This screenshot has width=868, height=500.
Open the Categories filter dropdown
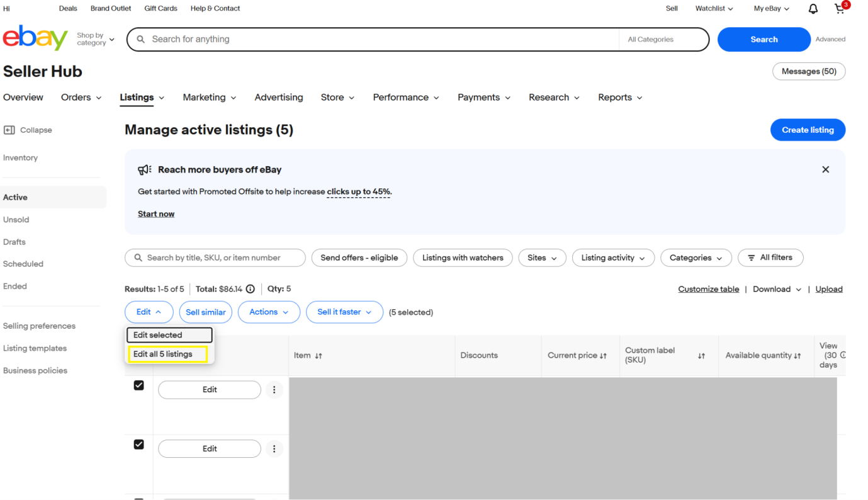click(696, 258)
